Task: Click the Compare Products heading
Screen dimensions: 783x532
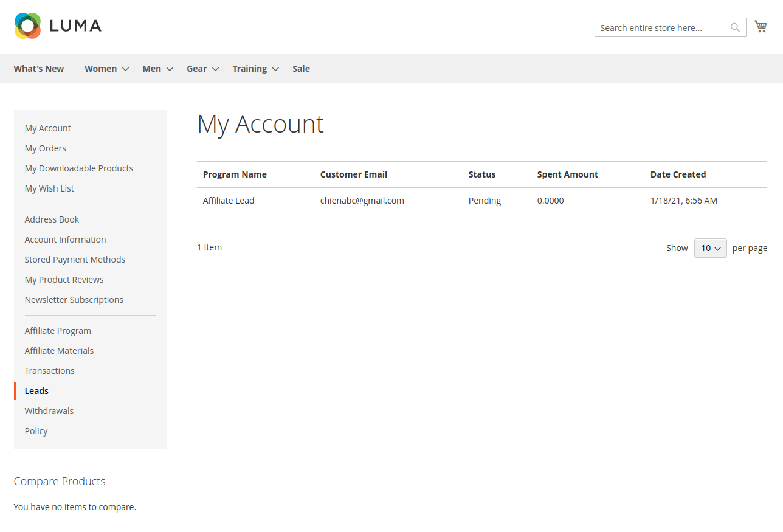Action: tap(60, 482)
